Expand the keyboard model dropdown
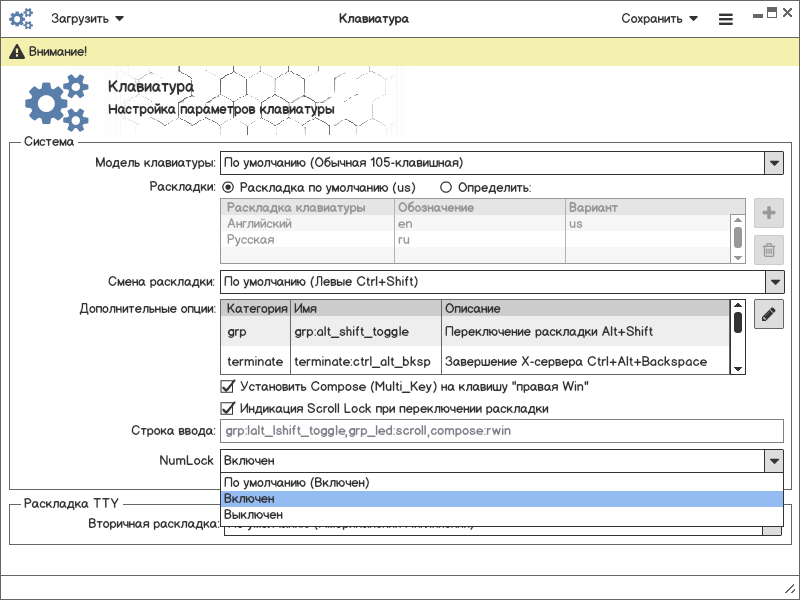 (x=773, y=162)
